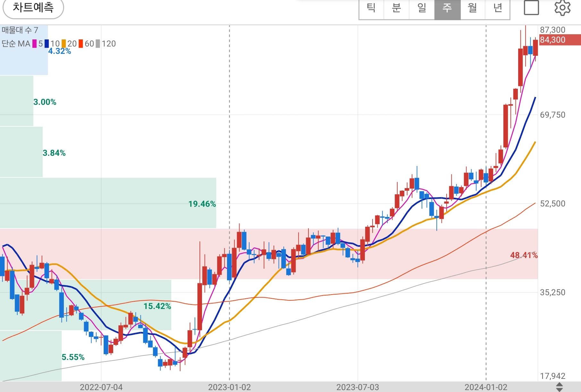This screenshot has height=392, width=581.
Task: Click the magenta MA 5 color swatch
Action: (x=35, y=44)
